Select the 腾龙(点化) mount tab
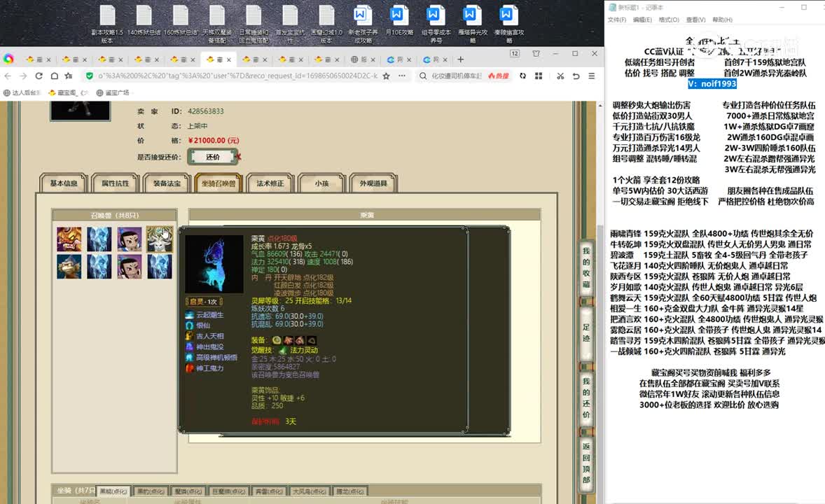Screen dimensions: 825x504 [350, 491]
